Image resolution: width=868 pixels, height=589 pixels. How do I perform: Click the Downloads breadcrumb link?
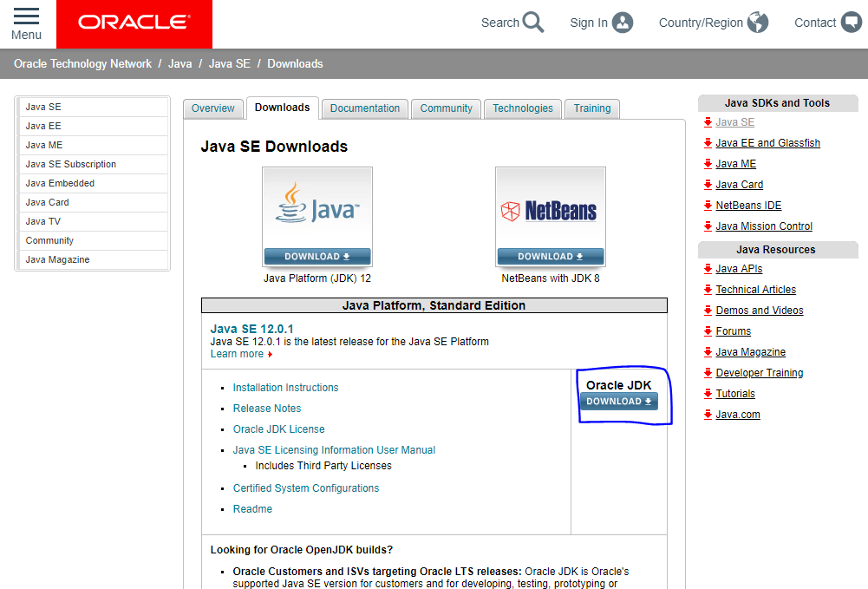click(295, 63)
